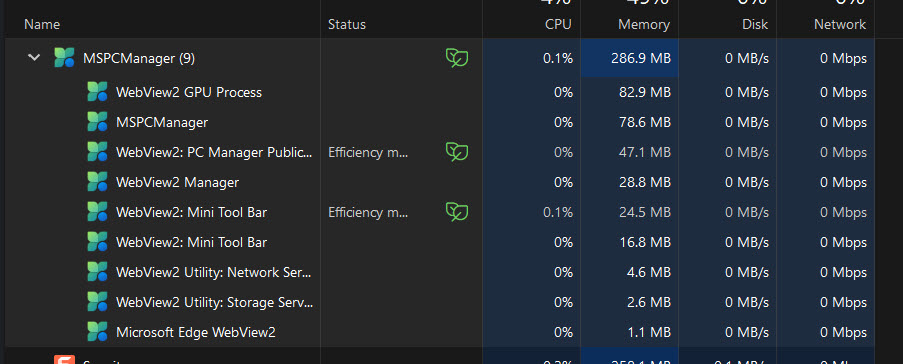The image size is (903, 364).
Task: Select the MSPCManager child process row
Action: [x=440, y=122]
